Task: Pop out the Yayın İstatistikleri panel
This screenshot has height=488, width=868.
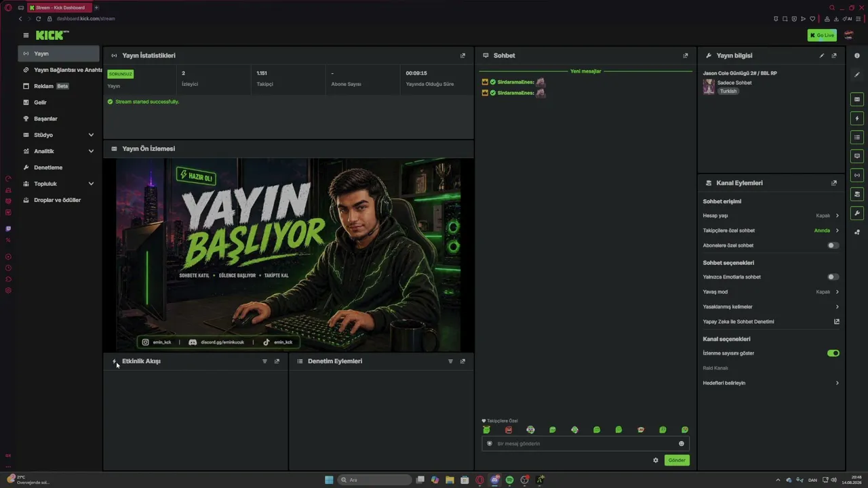Action: tap(463, 56)
